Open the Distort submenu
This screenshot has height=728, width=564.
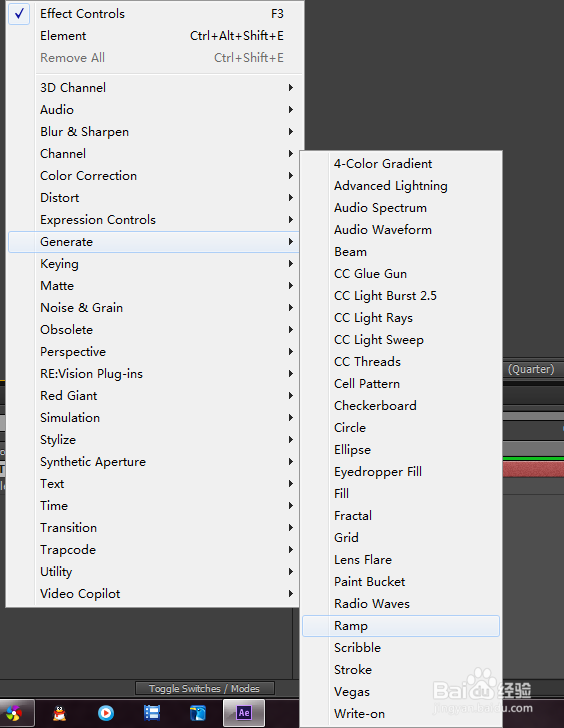(155, 198)
